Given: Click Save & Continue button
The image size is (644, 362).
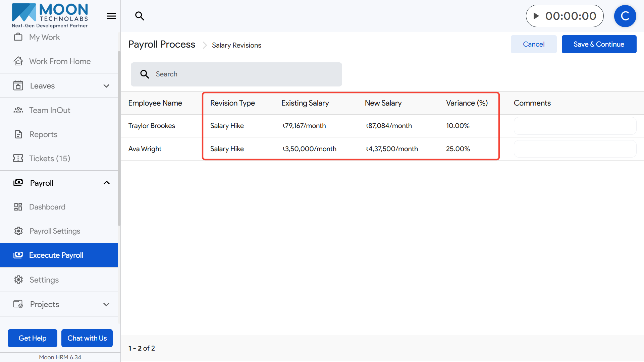Looking at the screenshot, I should tap(599, 44).
